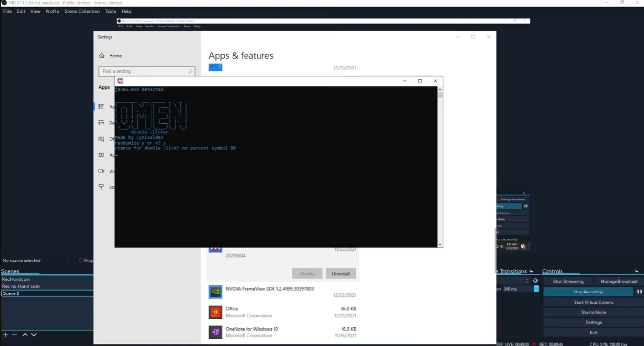This screenshot has width=644, height=346.
Task: Click the Find a setting search box
Action: [x=147, y=71]
